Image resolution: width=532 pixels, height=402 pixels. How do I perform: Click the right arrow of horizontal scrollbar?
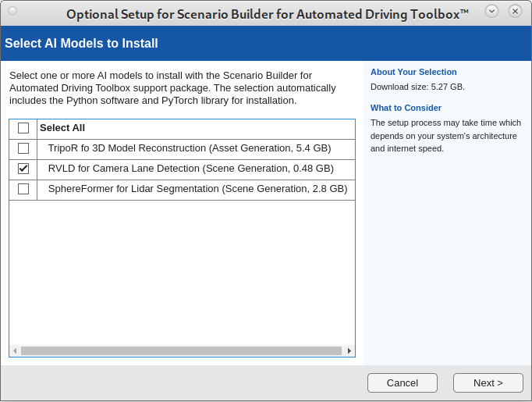point(349,351)
